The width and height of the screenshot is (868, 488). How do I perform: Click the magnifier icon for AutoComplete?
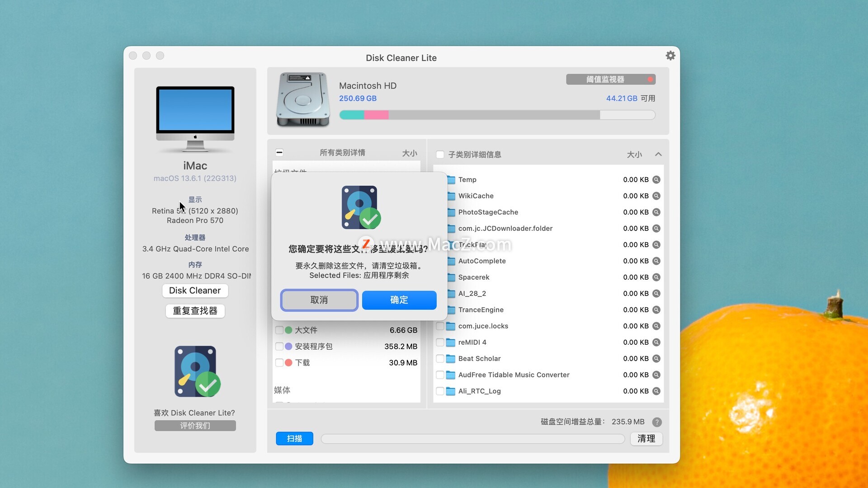(656, 261)
